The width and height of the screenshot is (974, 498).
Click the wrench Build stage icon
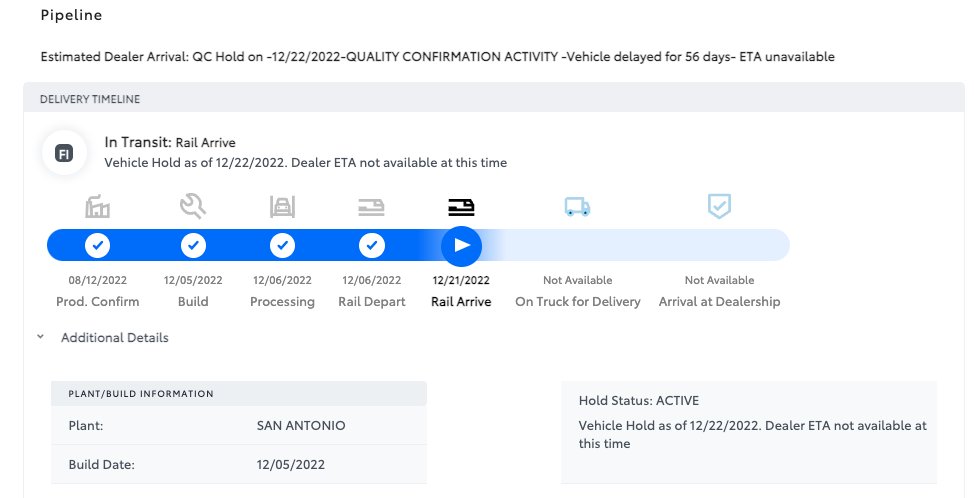pyautogui.click(x=193, y=206)
